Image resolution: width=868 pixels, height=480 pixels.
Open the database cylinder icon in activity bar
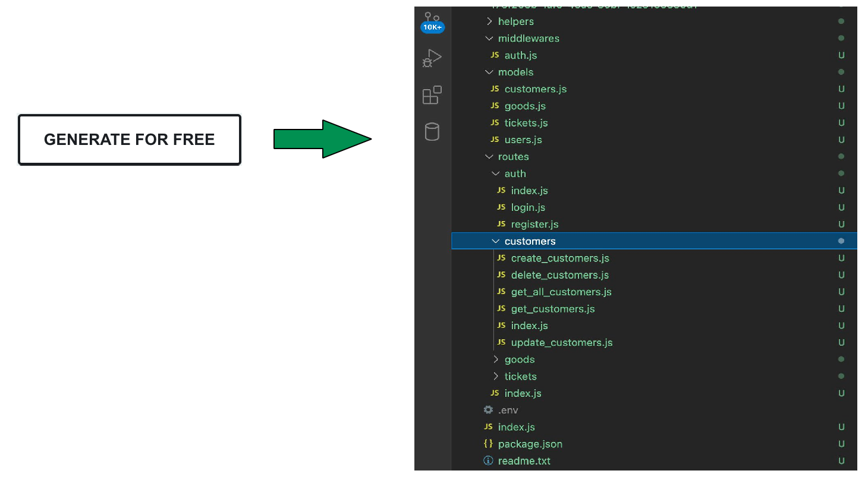tap(432, 131)
